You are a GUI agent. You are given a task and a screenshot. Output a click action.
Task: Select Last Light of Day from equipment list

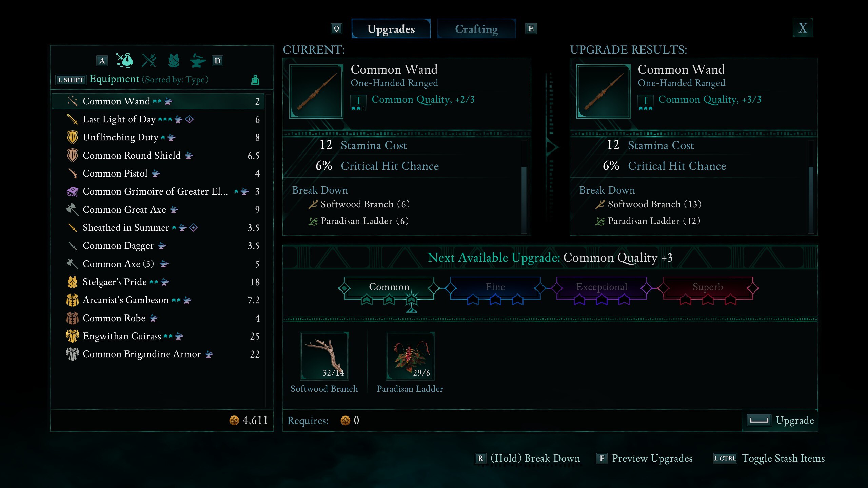click(119, 119)
